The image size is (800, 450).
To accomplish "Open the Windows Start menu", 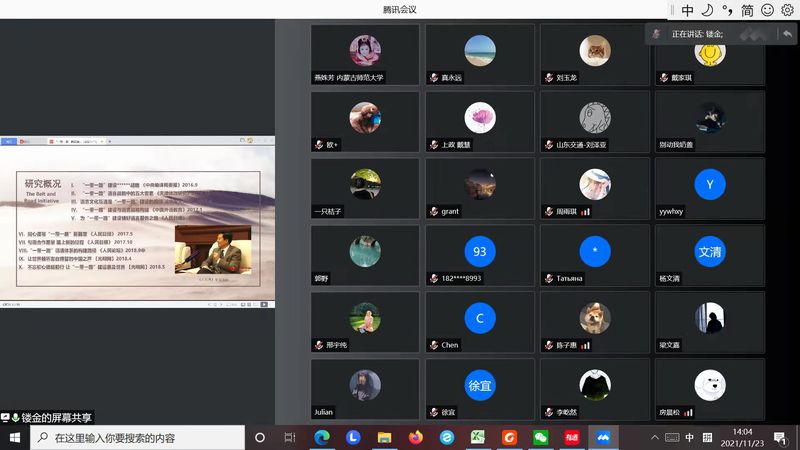I will point(15,438).
